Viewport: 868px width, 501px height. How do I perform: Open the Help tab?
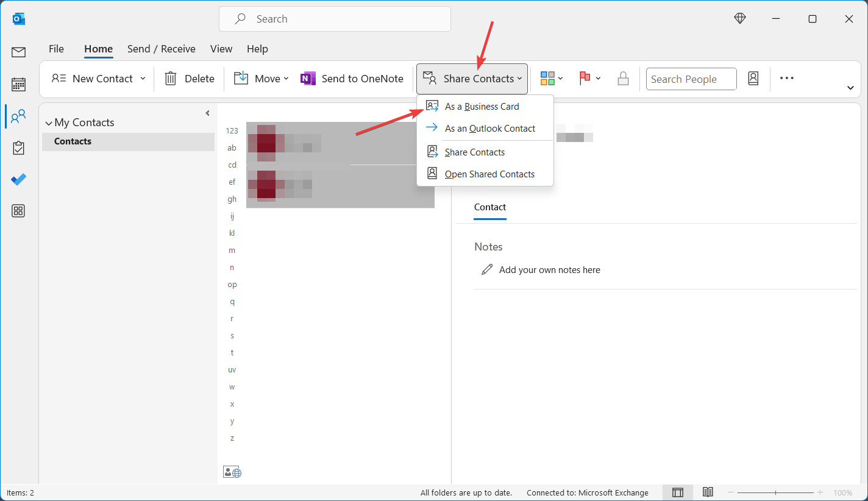257,49
